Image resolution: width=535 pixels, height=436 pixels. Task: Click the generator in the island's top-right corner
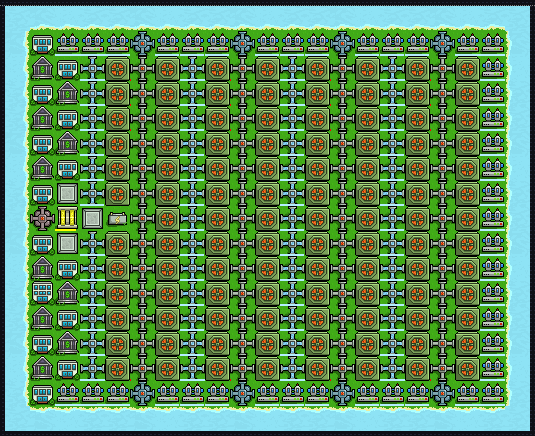[493, 43]
